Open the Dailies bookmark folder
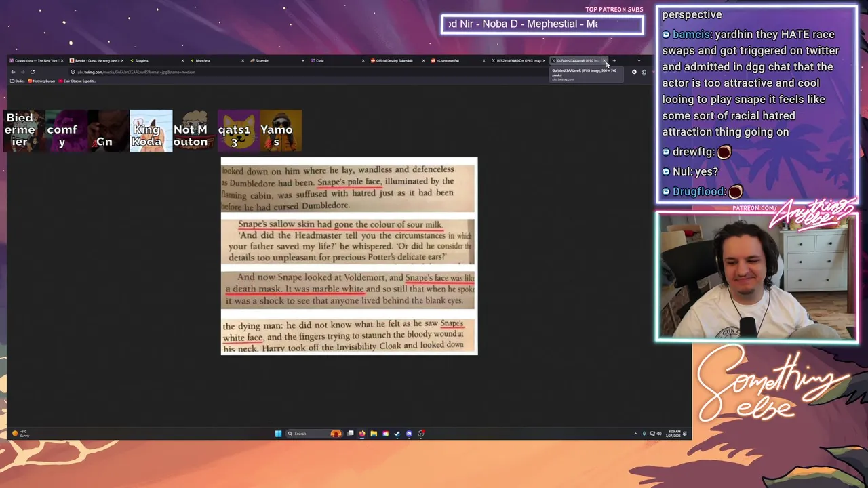 click(x=18, y=81)
